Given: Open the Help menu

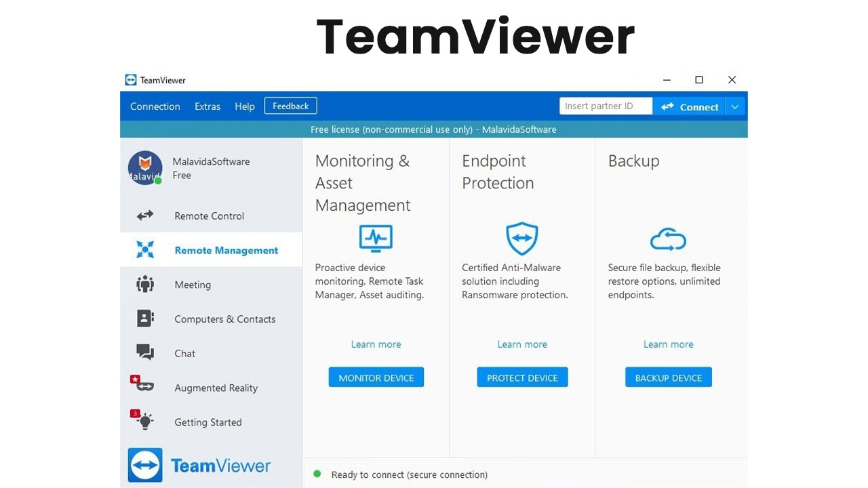Looking at the screenshot, I should tap(244, 106).
